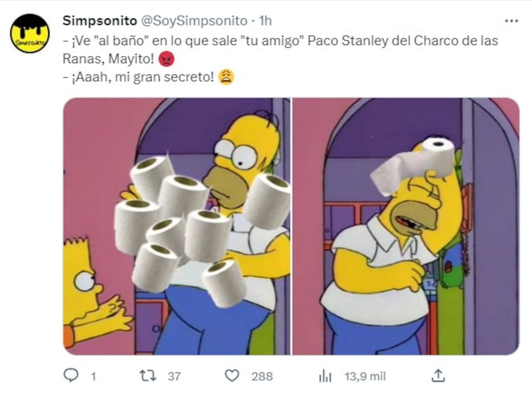This screenshot has width=532, height=394.
Task: Retweet the Simpsonito post
Action: [x=148, y=376]
